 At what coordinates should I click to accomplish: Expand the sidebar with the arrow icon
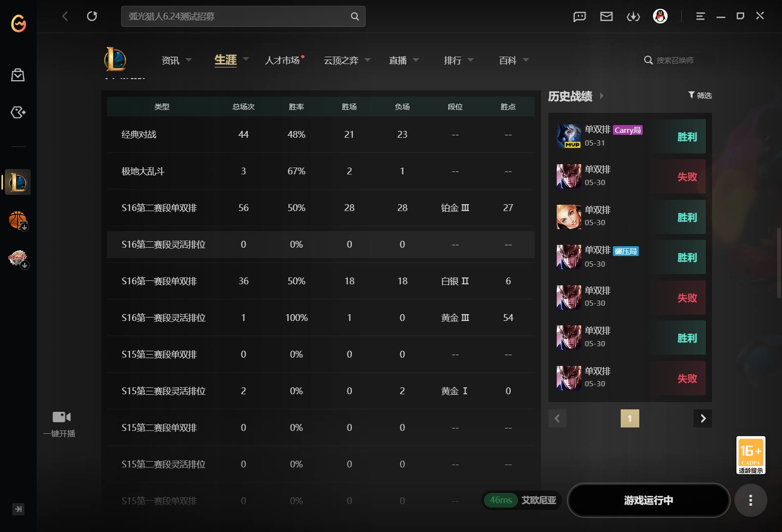click(18, 509)
